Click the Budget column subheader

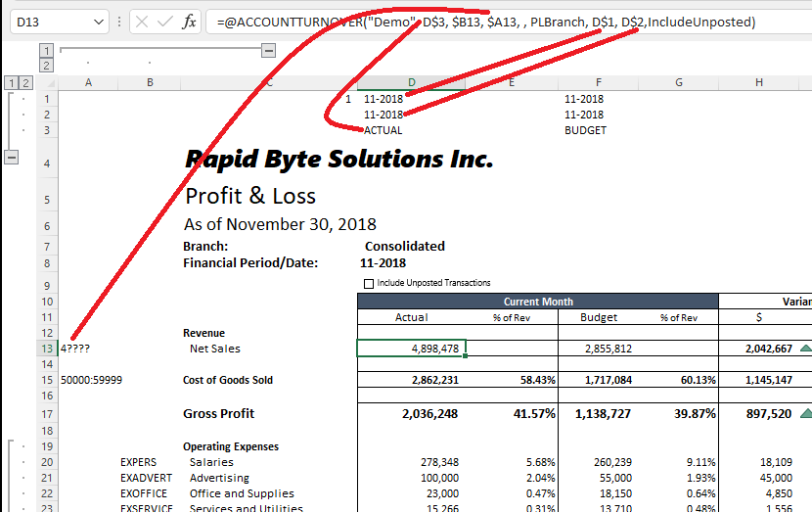coord(598,317)
